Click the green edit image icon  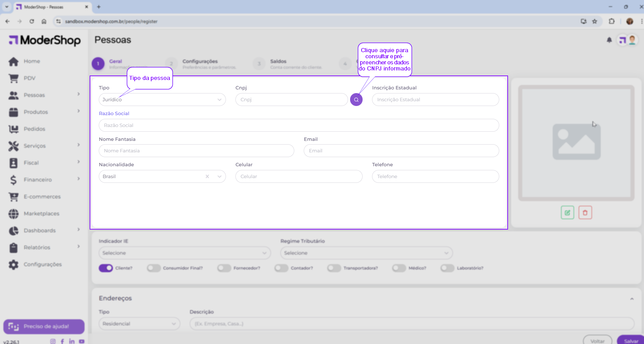click(x=567, y=213)
